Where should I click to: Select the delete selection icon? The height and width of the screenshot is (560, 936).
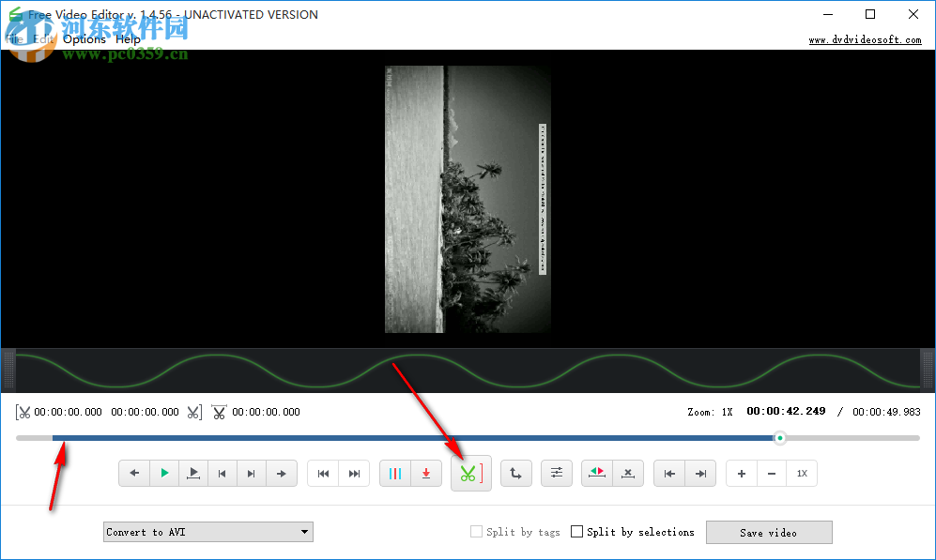click(627, 473)
